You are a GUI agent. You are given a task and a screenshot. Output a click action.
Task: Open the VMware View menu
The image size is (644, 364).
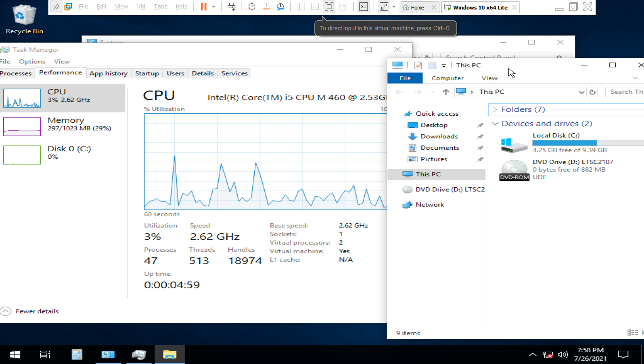122,7
